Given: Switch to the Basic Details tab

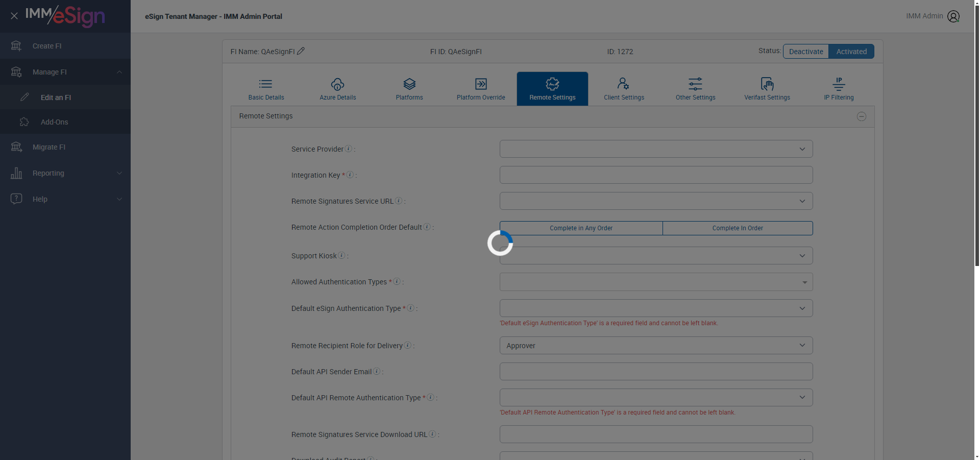Looking at the screenshot, I should [x=266, y=89].
